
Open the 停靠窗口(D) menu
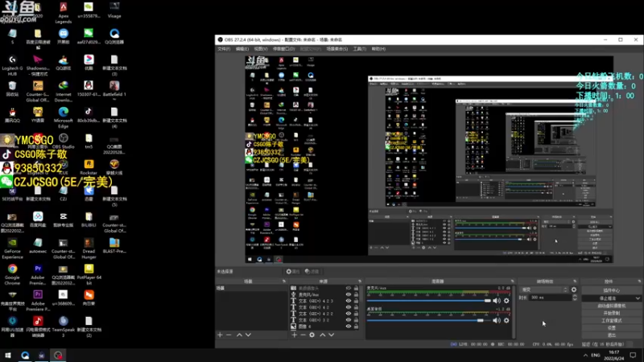point(284,49)
